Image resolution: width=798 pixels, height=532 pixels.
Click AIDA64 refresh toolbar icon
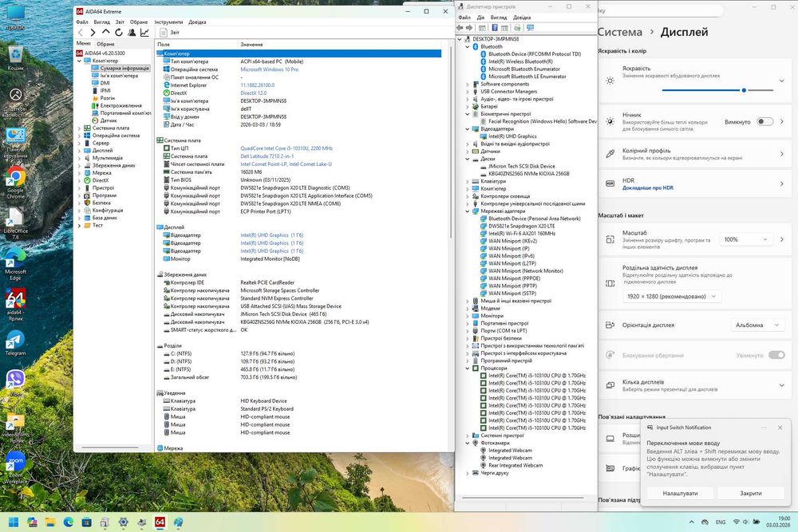coord(119,33)
